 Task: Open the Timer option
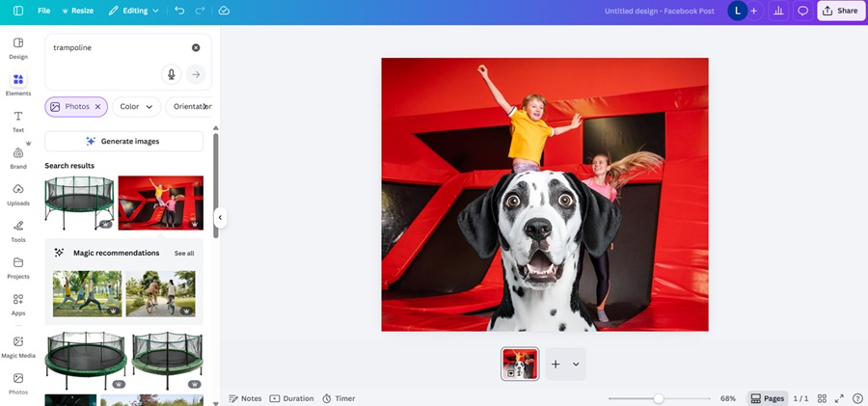[x=339, y=398]
